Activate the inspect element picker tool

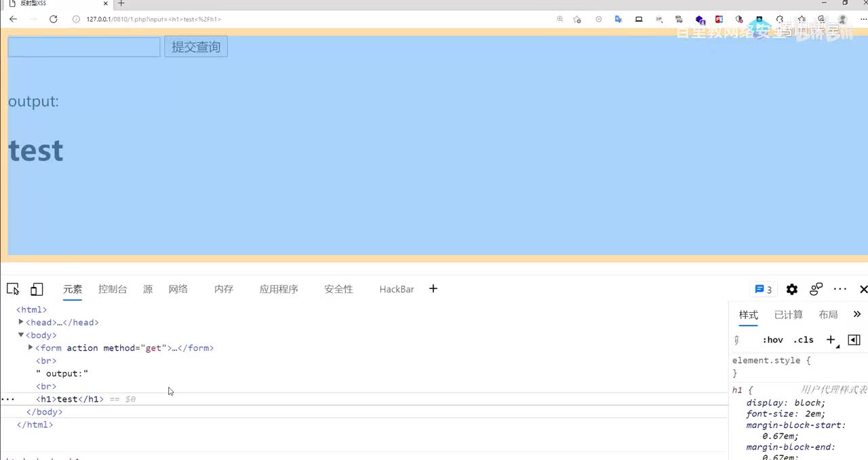click(13, 289)
